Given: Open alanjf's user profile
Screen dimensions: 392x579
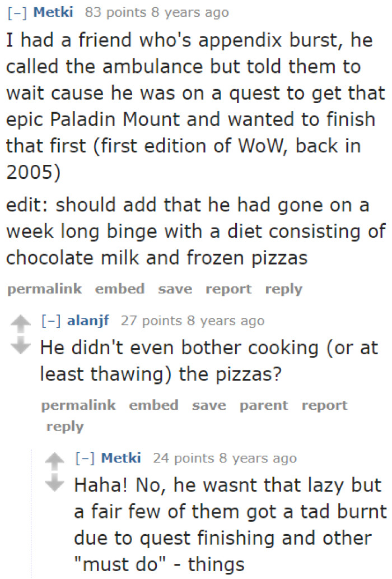Looking at the screenshot, I should coord(88,321).
